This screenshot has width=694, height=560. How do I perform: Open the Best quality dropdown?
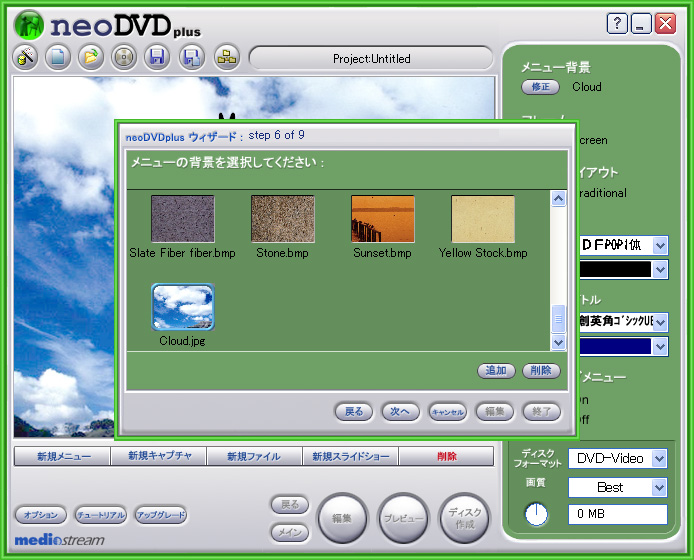tap(659, 487)
